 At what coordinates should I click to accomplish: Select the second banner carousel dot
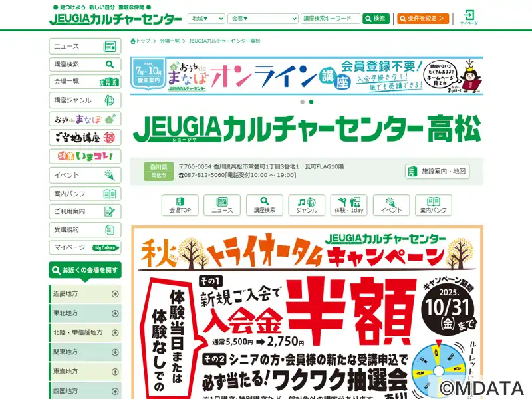tap(311, 102)
